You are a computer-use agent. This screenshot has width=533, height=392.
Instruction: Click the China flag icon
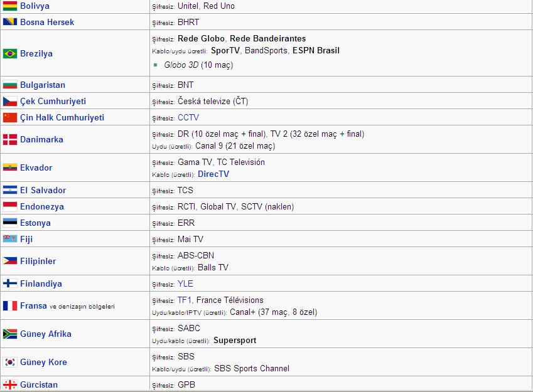(x=10, y=117)
